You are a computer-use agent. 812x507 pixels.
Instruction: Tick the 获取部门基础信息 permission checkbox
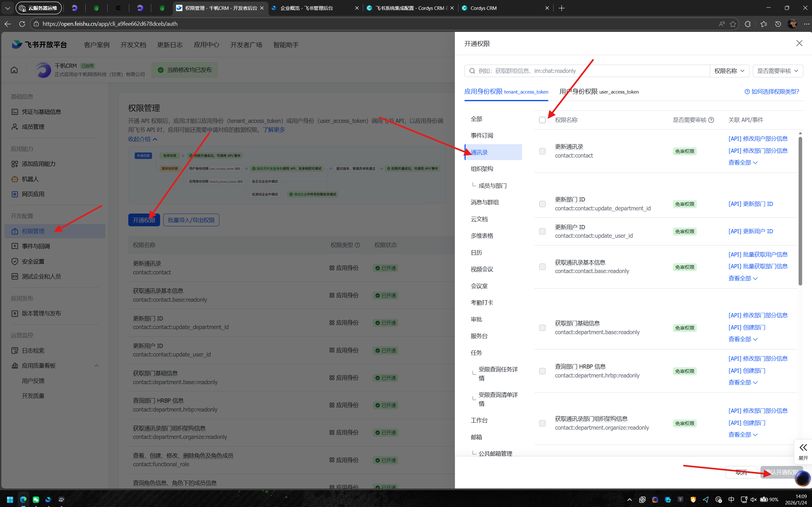(542, 328)
